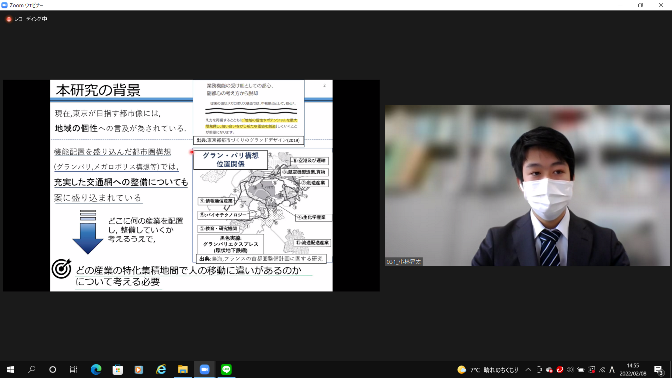Image resolution: width=672 pixels, height=378 pixels.
Task: Launch the LINE app on taskbar
Action: coord(226,369)
